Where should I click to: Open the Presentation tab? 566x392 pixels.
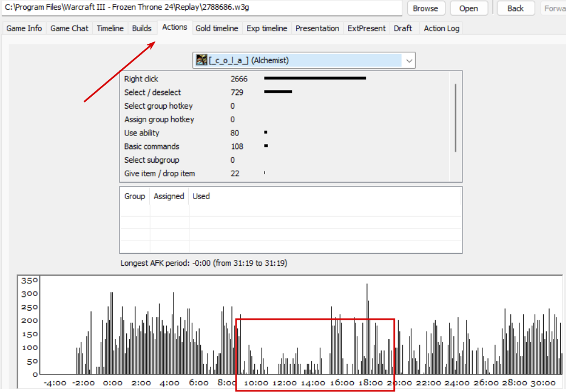[x=317, y=28]
